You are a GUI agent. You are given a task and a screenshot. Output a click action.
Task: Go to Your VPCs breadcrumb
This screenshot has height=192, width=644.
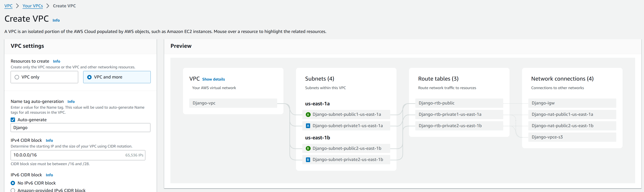[32, 6]
